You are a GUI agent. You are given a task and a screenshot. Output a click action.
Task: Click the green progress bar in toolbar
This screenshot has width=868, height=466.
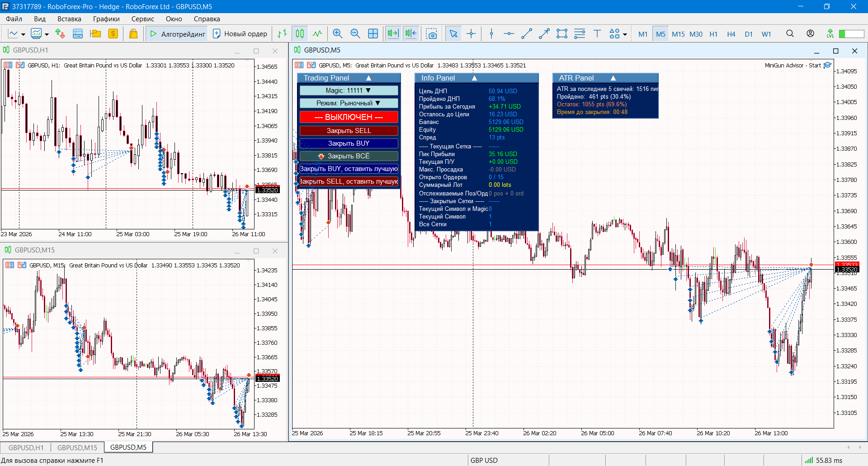(x=851, y=34)
